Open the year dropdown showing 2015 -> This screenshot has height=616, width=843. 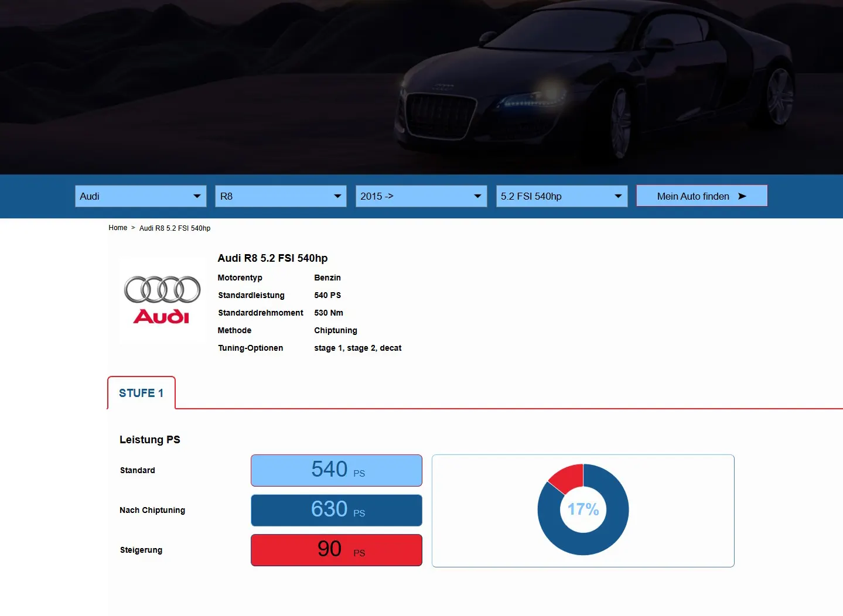[421, 196]
